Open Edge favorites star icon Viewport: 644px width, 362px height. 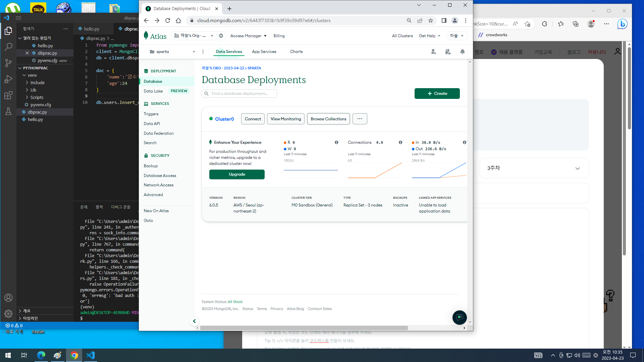[561, 24]
